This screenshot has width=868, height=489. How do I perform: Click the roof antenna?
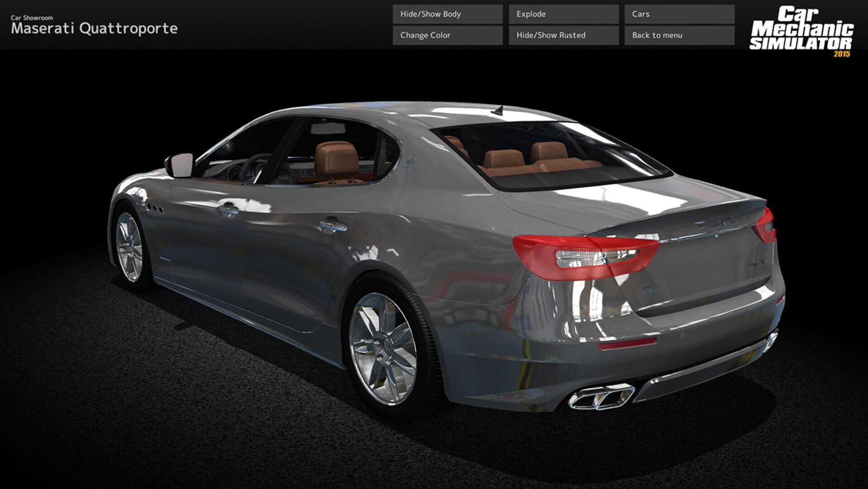coord(497,110)
